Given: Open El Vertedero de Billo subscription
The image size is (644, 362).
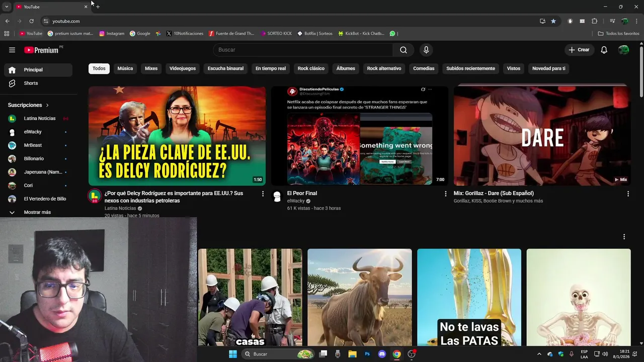Looking at the screenshot, I should pos(38,199).
